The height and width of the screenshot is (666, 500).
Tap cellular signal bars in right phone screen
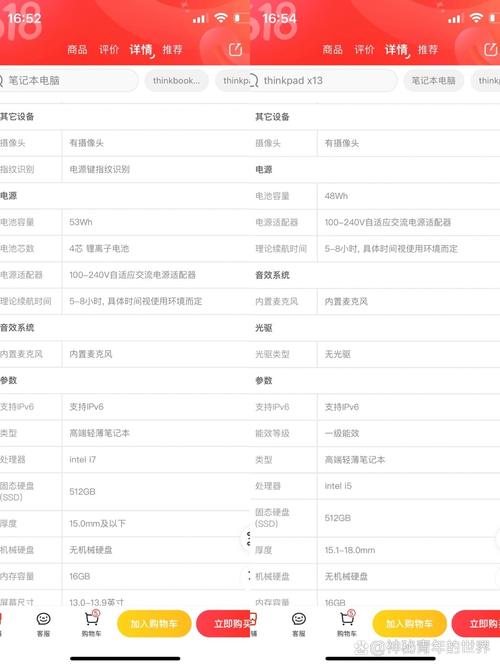point(454,19)
